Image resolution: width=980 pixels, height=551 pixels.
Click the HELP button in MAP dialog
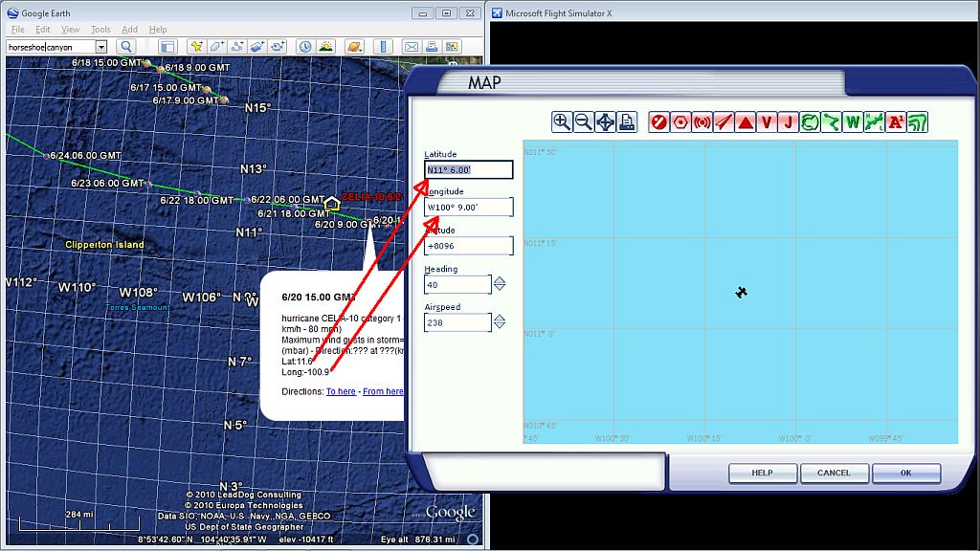pyautogui.click(x=763, y=473)
